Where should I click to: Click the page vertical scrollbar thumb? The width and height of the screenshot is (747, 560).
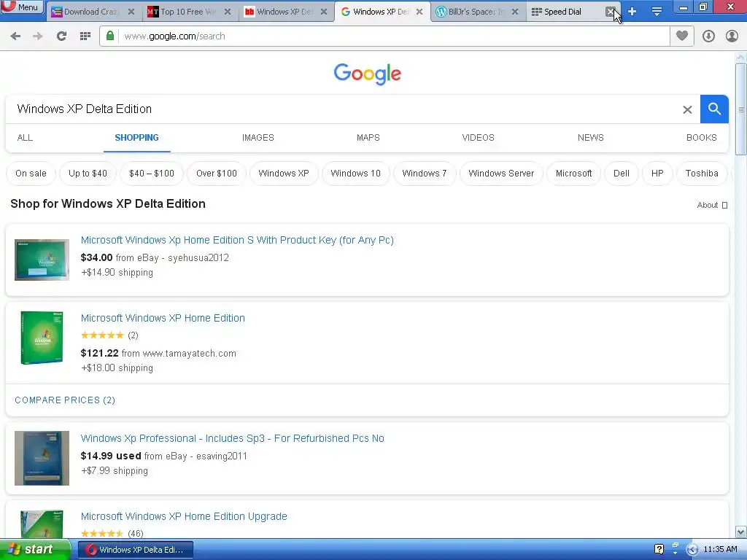(741, 109)
